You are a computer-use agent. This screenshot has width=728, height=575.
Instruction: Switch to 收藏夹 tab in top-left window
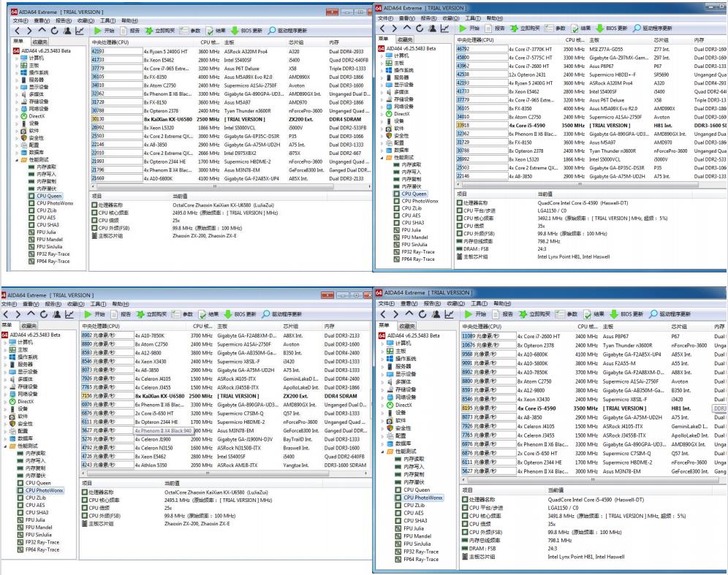pos(40,42)
